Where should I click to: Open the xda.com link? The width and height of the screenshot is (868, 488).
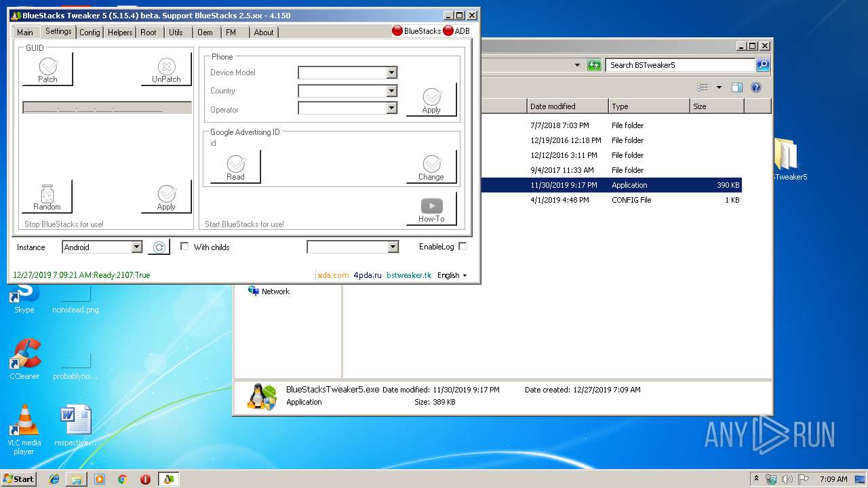click(x=333, y=275)
